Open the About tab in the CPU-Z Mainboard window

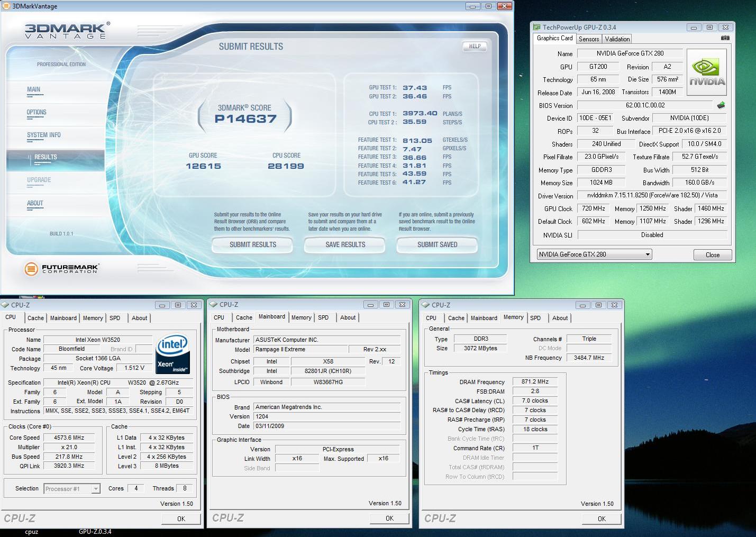pos(348,317)
